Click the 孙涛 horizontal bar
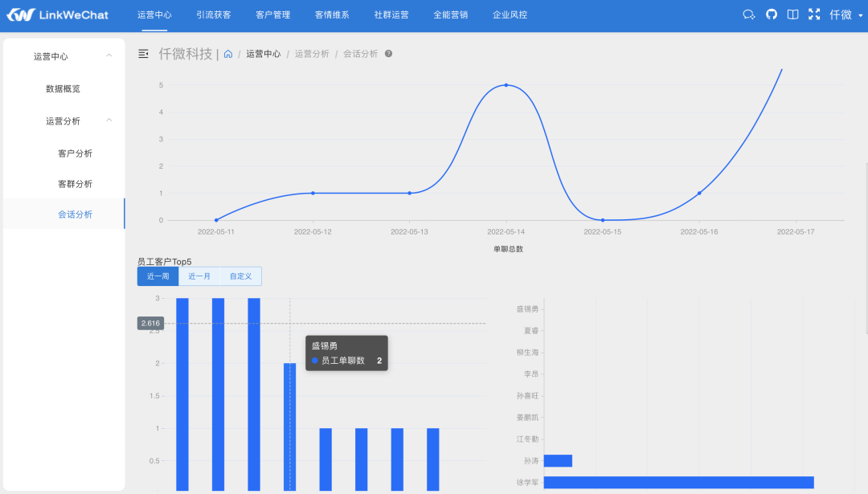 (558, 461)
